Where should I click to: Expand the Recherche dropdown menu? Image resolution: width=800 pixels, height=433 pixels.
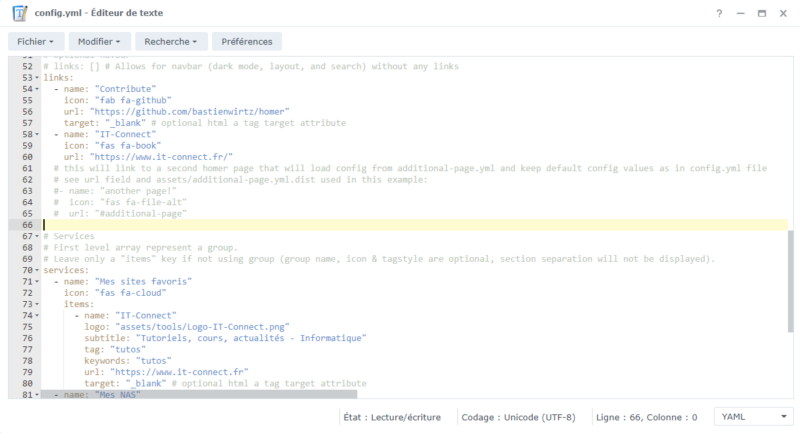coord(171,41)
